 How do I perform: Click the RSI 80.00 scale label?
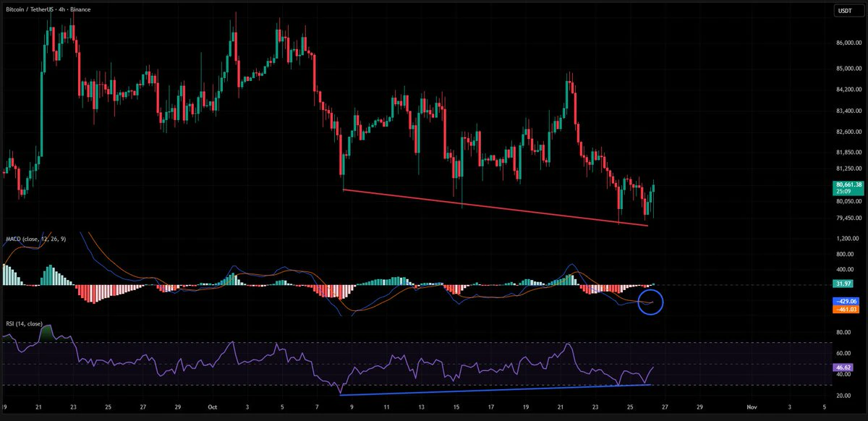tap(844, 333)
